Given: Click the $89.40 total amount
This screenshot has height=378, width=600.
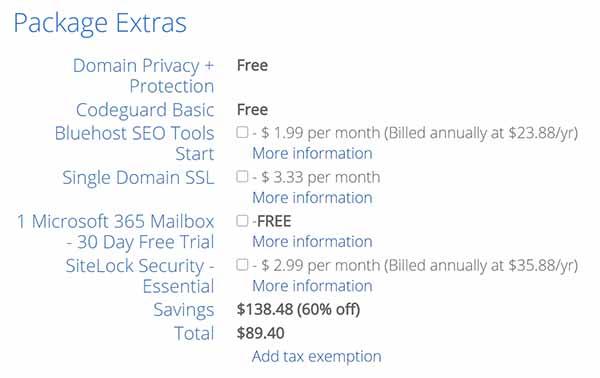Looking at the screenshot, I should pyautogui.click(x=261, y=333).
